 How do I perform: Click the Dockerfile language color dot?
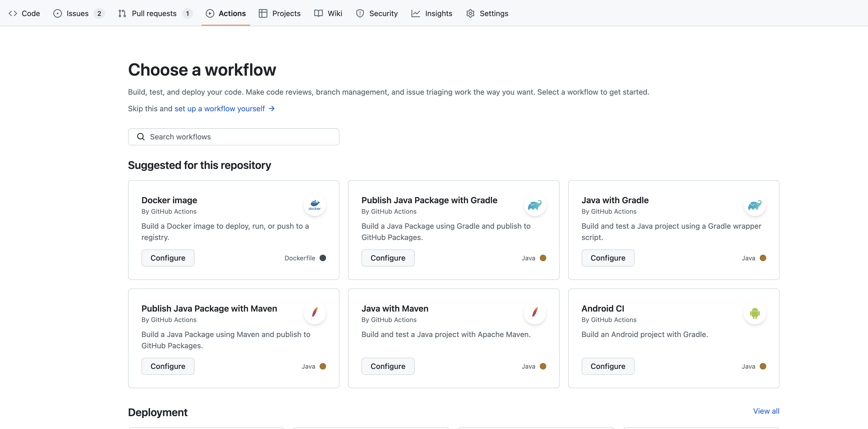[x=323, y=258]
